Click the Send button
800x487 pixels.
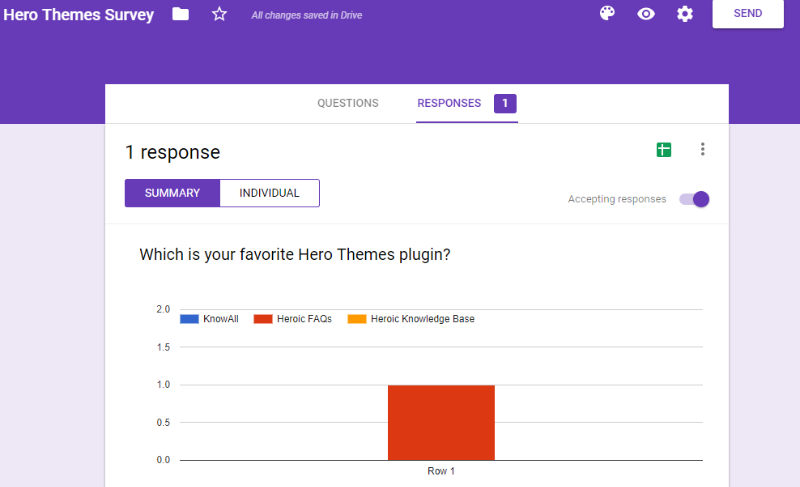tap(748, 13)
